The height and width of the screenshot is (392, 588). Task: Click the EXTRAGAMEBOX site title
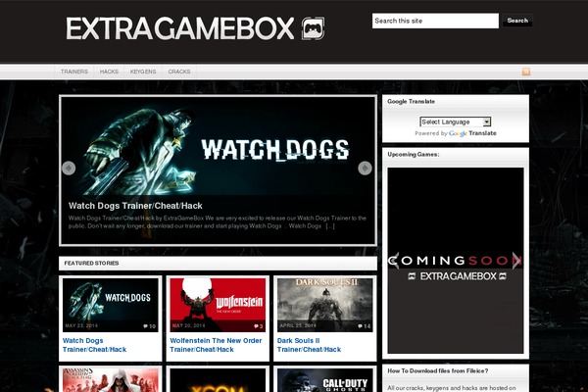pos(180,28)
